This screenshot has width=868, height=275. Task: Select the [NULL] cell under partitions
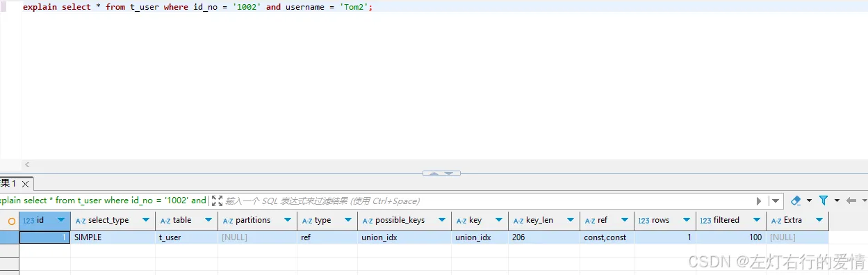257,237
